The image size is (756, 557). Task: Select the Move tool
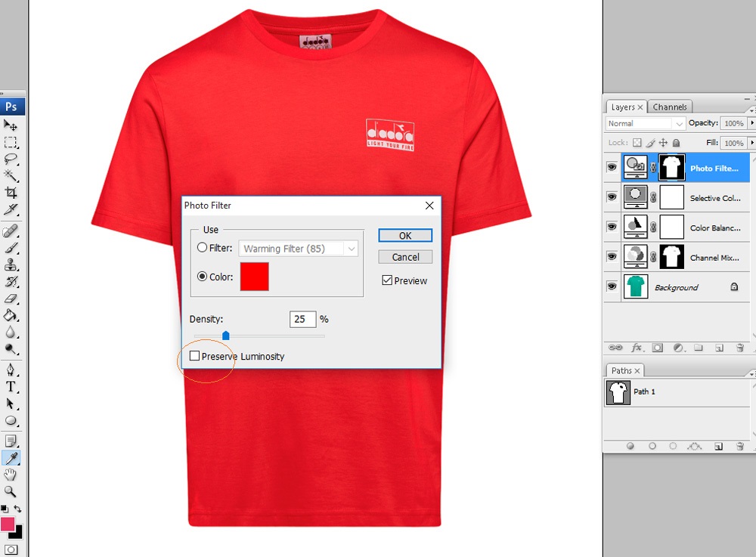pos(10,125)
